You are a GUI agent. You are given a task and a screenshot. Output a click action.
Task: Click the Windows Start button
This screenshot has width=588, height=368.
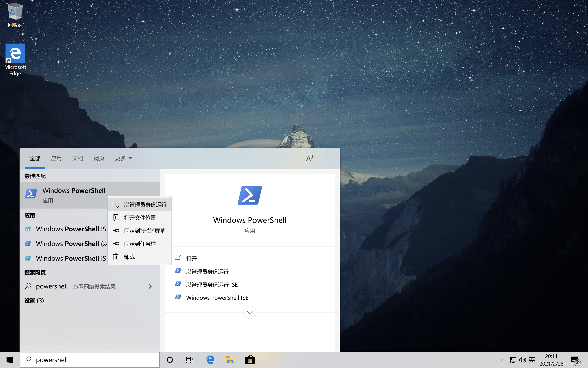[10, 360]
